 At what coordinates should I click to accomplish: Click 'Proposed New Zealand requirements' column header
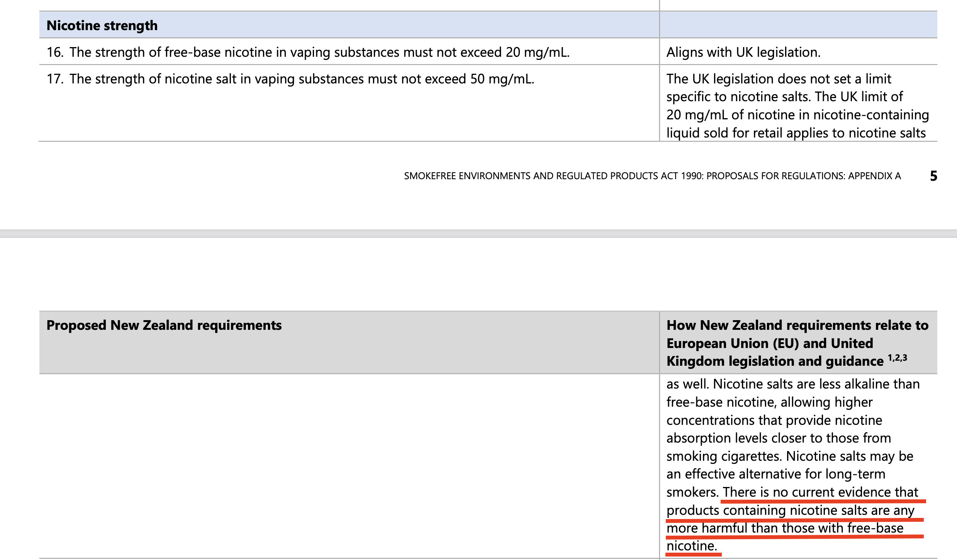pos(164,325)
